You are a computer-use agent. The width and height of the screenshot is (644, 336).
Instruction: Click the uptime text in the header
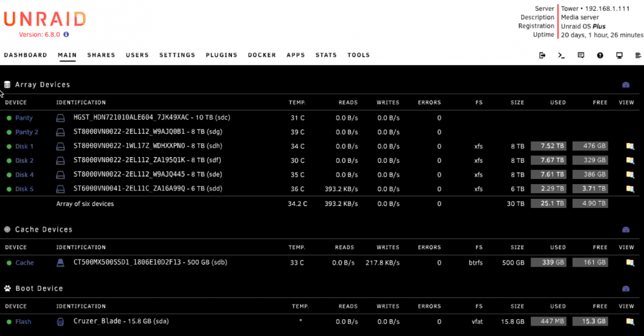pos(602,35)
